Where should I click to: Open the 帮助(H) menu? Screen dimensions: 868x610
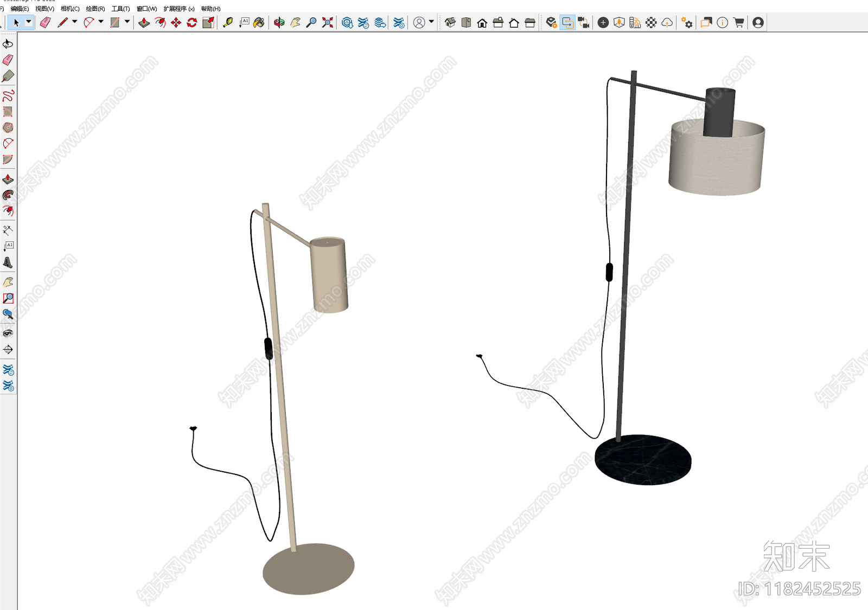click(x=210, y=9)
